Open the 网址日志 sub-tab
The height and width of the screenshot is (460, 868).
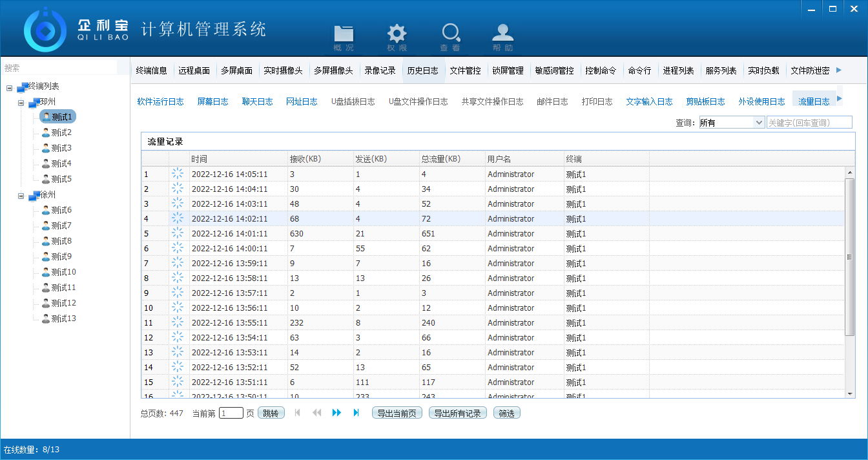point(302,101)
